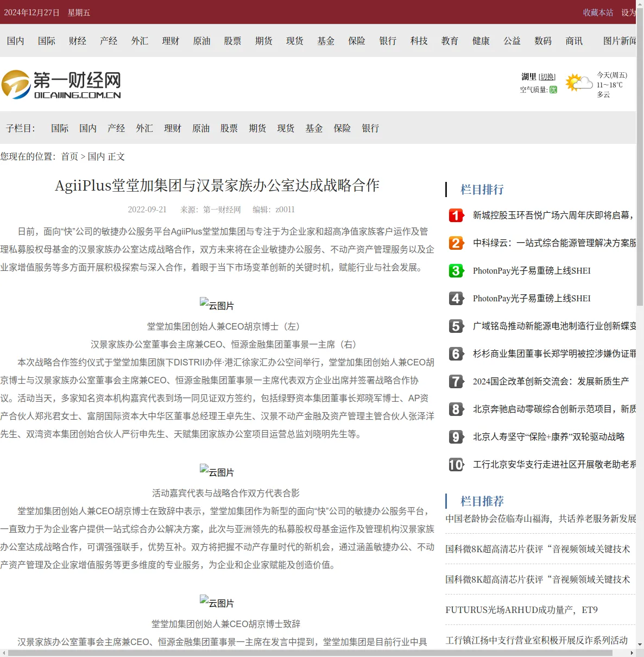Click the 来源: 第一财经网 source text
This screenshot has width=644, height=657.
pos(211,210)
